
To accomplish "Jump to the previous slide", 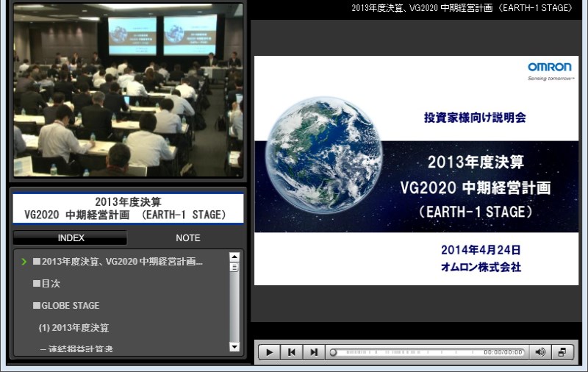I will [291, 352].
